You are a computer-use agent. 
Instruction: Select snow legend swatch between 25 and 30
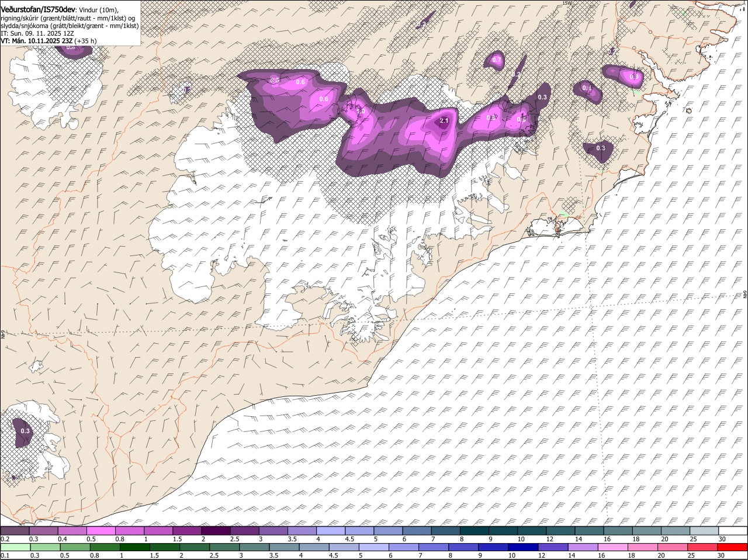coord(705,530)
